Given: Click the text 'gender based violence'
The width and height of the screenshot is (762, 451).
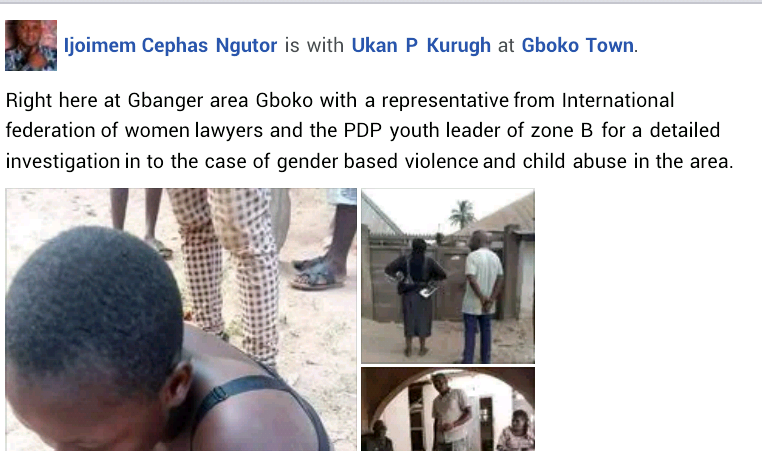Looking at the screenshot, I should click(377, 161).
